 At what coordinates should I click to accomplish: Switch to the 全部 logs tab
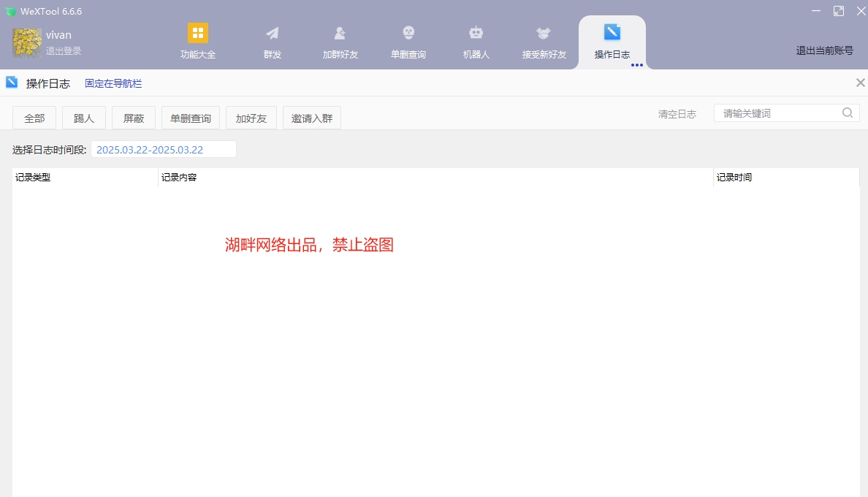tap(34, 117)
